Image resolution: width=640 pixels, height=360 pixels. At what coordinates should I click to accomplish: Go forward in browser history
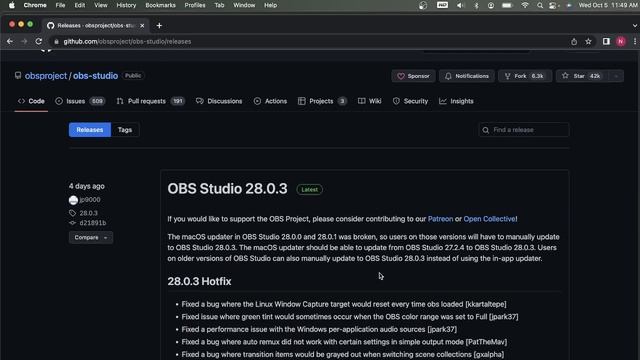(x=24, y=41)
